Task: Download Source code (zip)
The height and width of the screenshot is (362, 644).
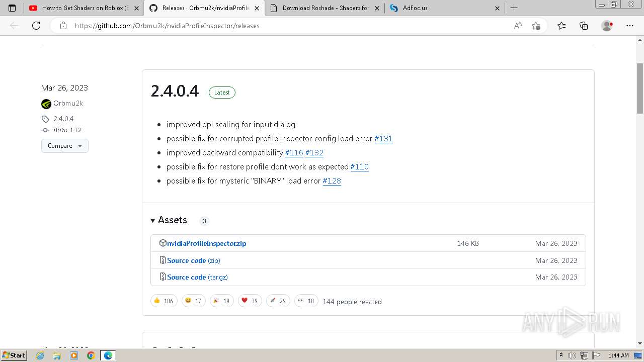Action: pos(194,260)
